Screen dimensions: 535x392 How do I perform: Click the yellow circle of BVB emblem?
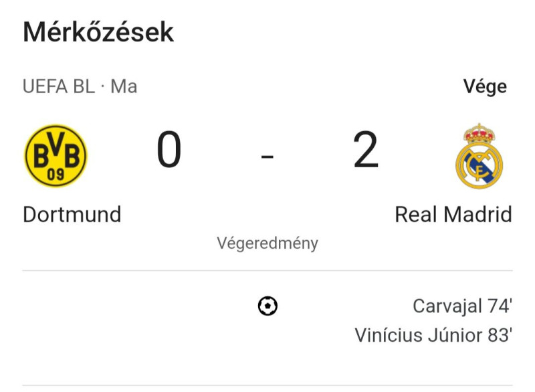[x=56, y=156]
